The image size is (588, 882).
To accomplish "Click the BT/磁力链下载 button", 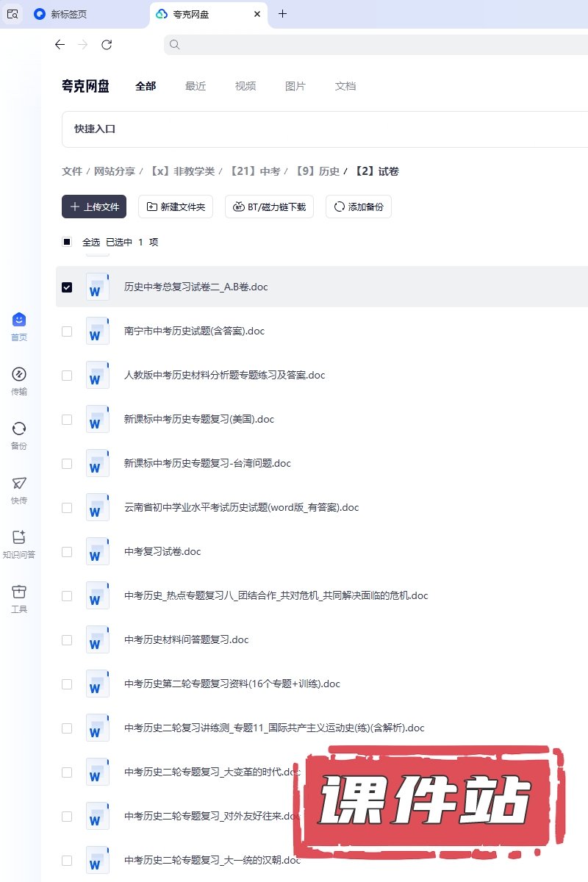I will pyautogui.click(x=269, y=207).
